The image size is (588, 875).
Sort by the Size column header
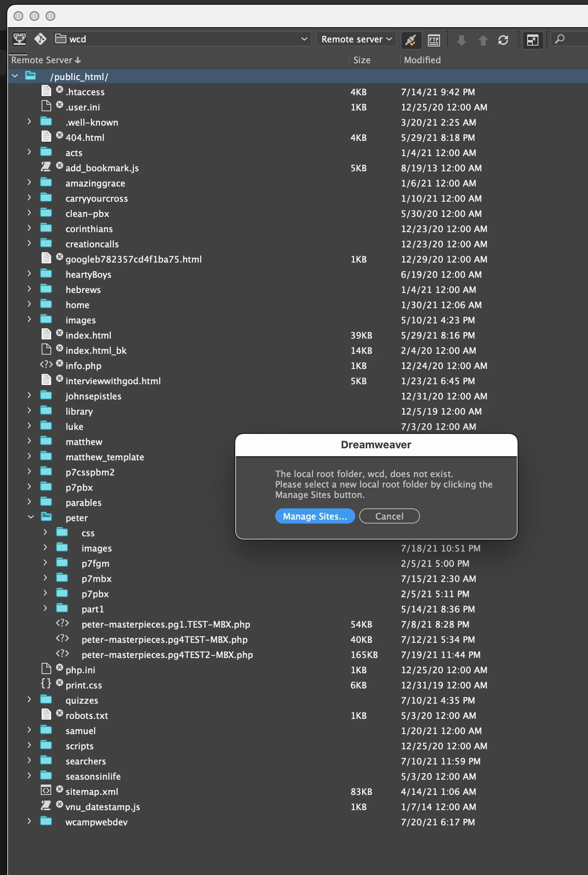coord(362,60)
